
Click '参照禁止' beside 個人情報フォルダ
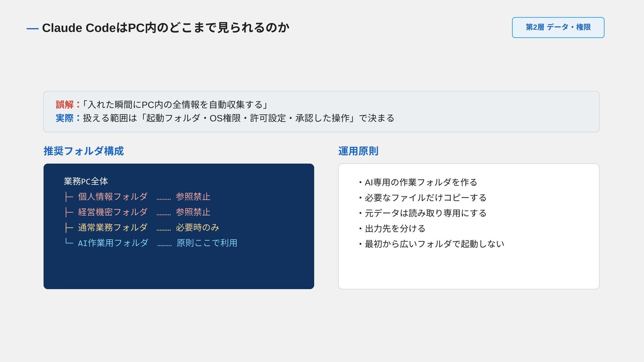193,197
